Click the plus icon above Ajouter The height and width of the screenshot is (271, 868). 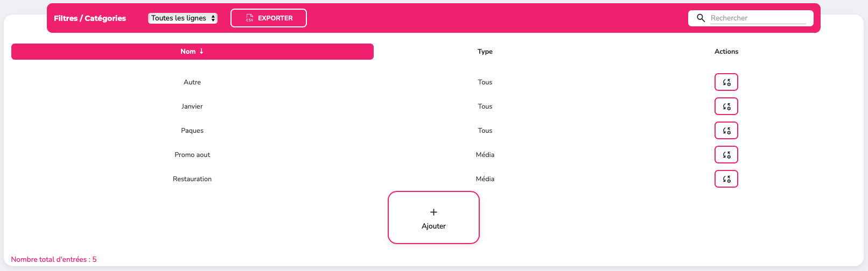coord(433,212)
